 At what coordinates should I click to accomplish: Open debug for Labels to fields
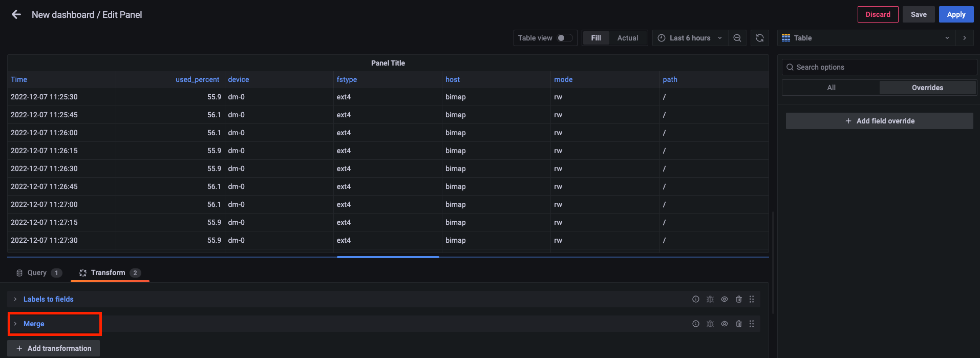coord(710,299)
